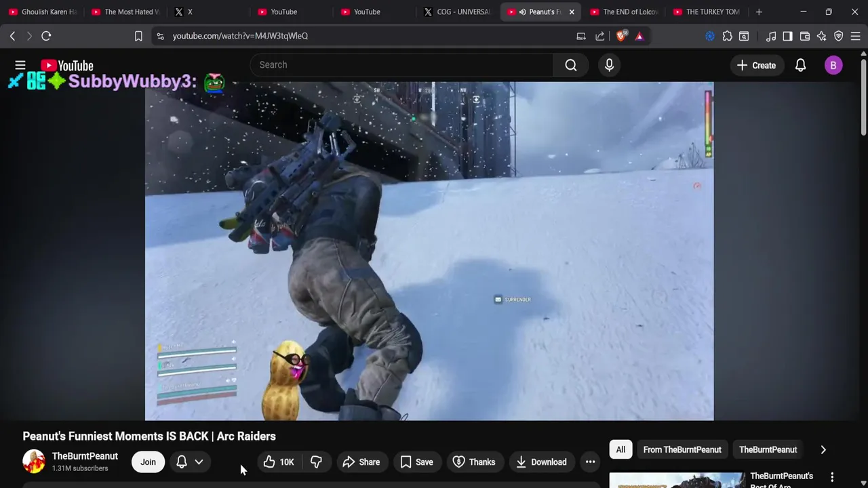Click the magnifier search button
The height and width of the screenshot is (488, 868).
[x=571, y=65]
